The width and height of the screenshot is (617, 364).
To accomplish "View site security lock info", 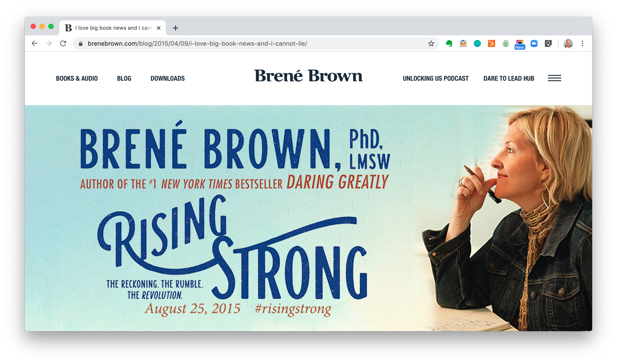I will pyautogui.click(x=80, y=43).
